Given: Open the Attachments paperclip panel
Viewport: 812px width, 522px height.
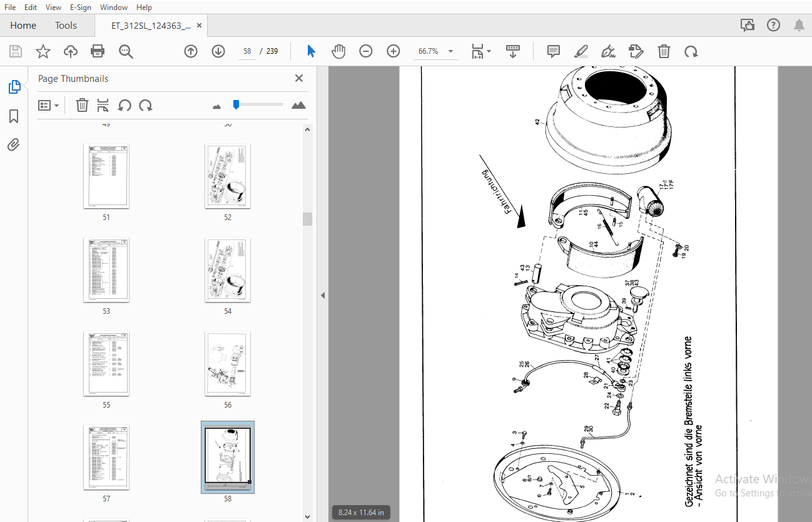Looking at the screenshot, I should point(14,145).
